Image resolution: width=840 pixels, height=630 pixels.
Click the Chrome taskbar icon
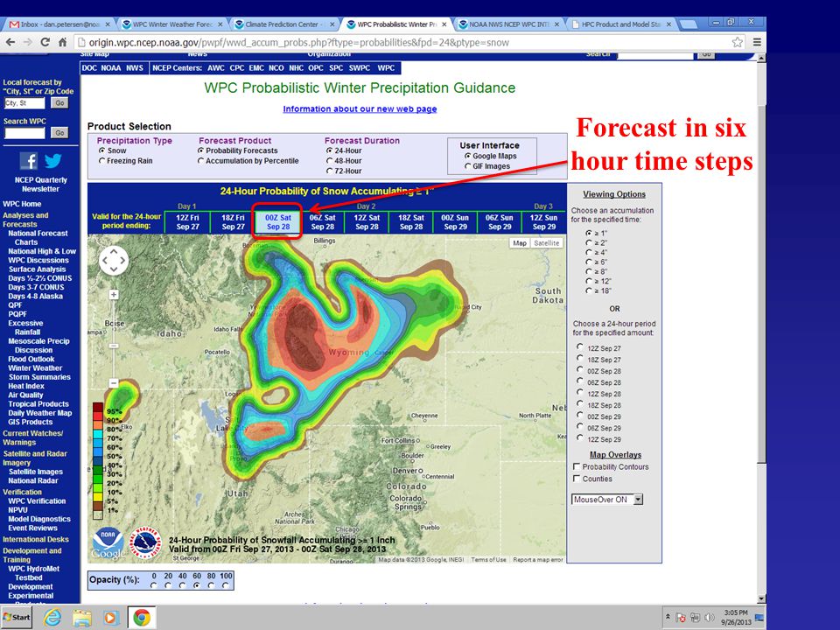tap(142, 618)
